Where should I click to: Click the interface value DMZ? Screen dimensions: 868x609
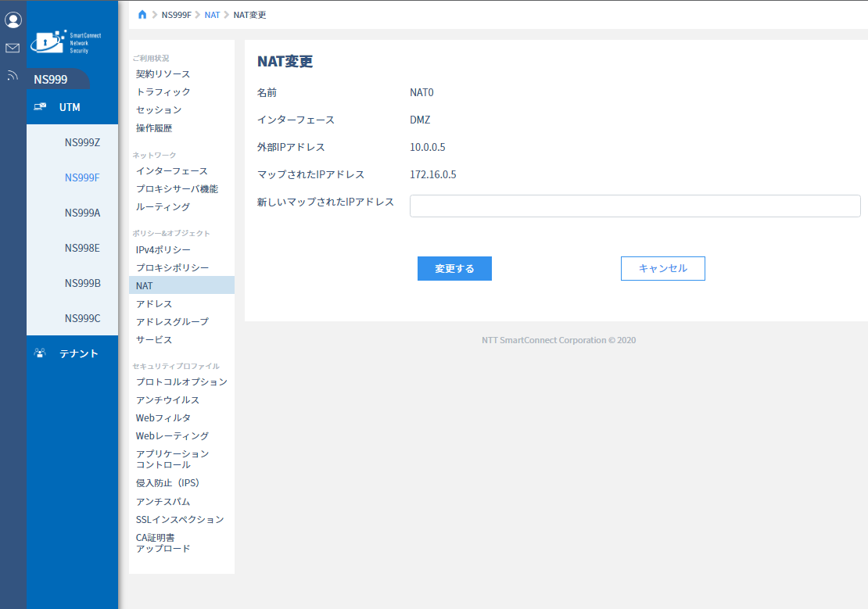(x=420, y=120)
